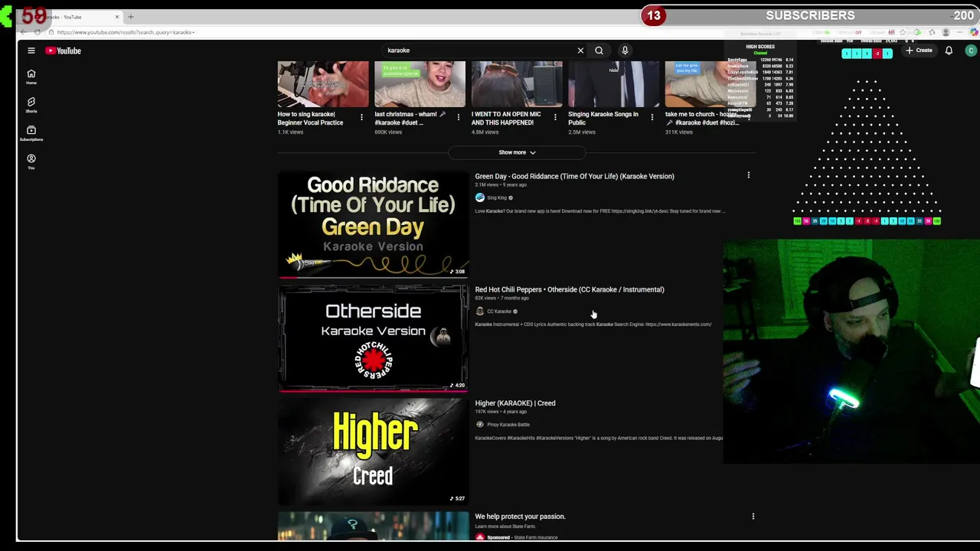Go to Home in the sidebar
980x551 pixels.
(x=31, y=77)
